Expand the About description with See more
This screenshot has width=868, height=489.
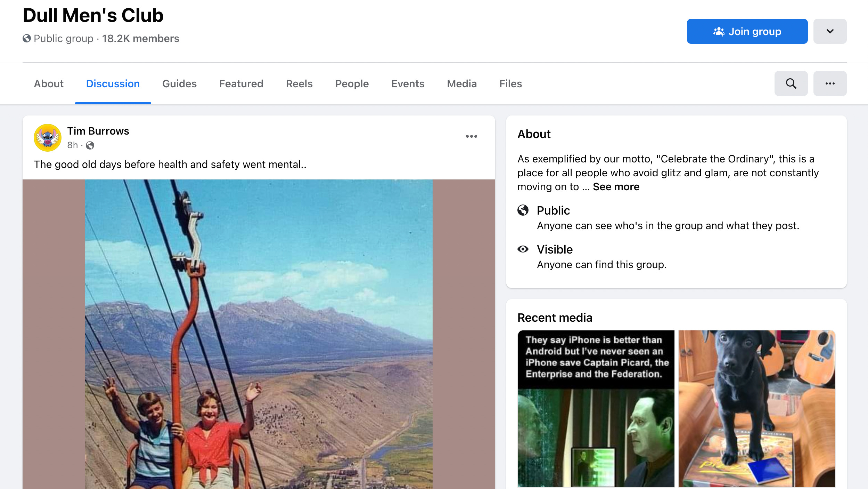point(616,187)
